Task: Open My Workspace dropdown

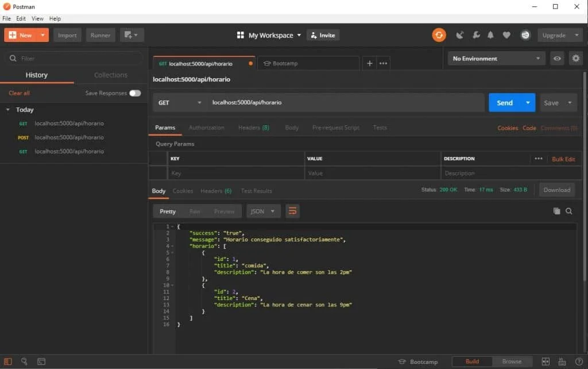Action: (x=274, y=35)
